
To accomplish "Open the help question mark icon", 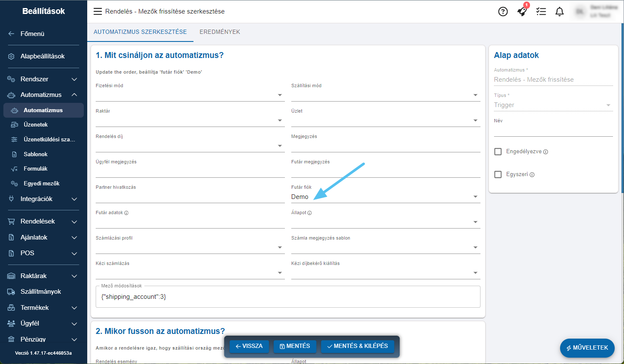I will click(x=503, y=11).
